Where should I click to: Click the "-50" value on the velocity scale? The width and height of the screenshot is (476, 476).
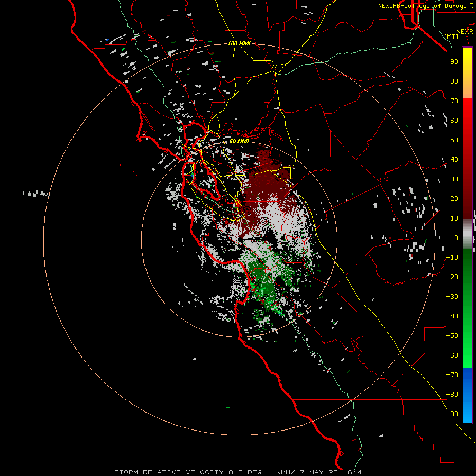pyautogui.click(x=452, y=335)
